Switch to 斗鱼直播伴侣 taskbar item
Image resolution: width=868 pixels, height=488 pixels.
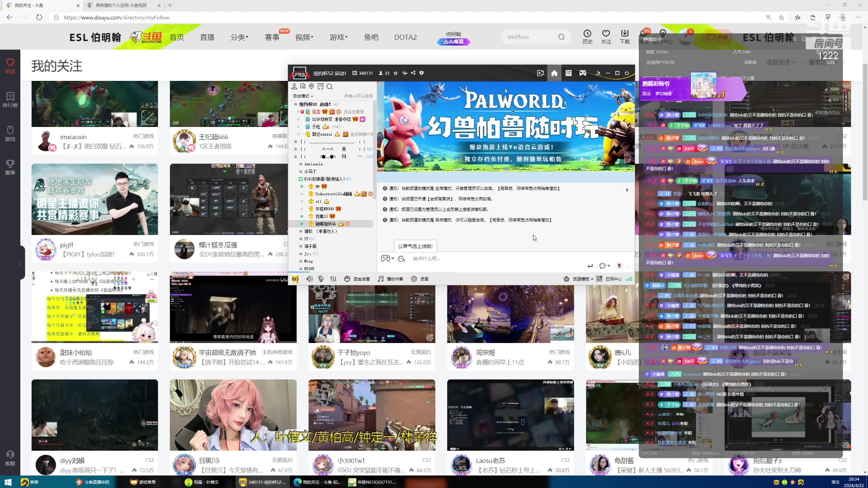(92, 482)
